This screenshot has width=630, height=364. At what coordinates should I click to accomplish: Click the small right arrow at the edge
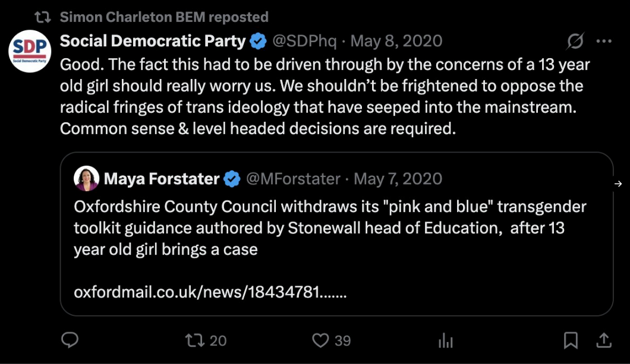pos(618,184)
